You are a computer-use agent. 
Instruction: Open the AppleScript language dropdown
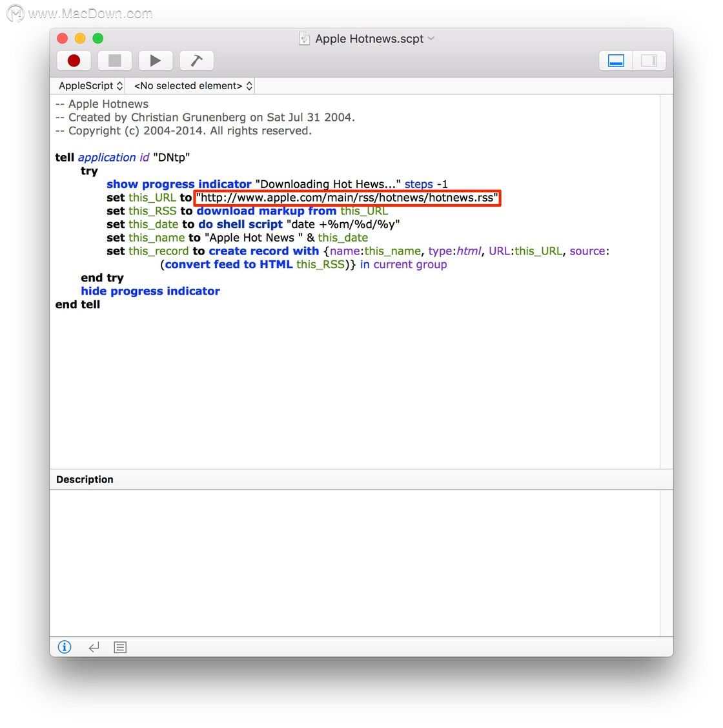click(90, 86)
